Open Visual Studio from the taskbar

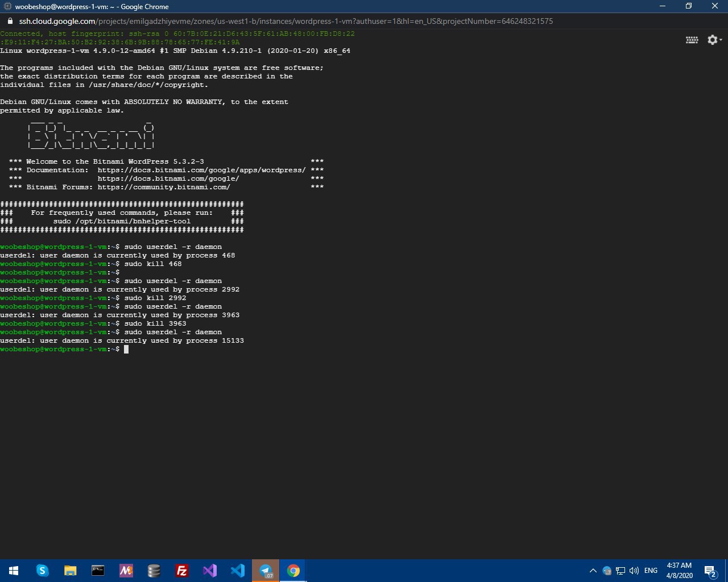pos(209,571)
